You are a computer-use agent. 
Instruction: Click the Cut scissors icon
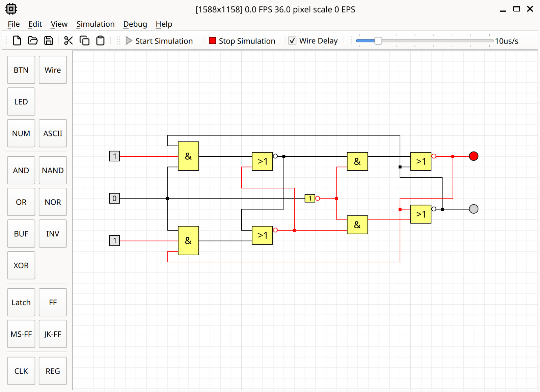pos(68,41)
